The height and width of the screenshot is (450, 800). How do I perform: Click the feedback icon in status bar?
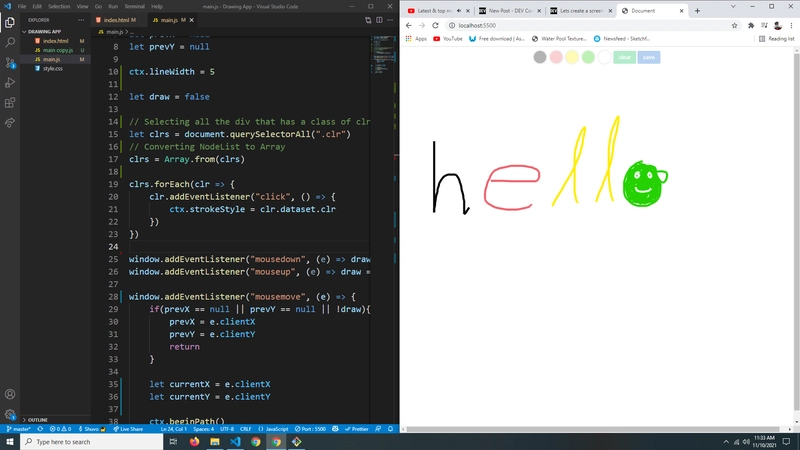click(x=378, y=429)
